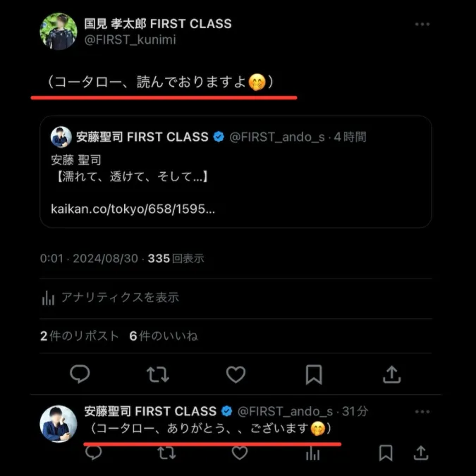Screen dimensions: 476x476
Task: Tap the reply bubble under the main post
Action: (80, 374)
